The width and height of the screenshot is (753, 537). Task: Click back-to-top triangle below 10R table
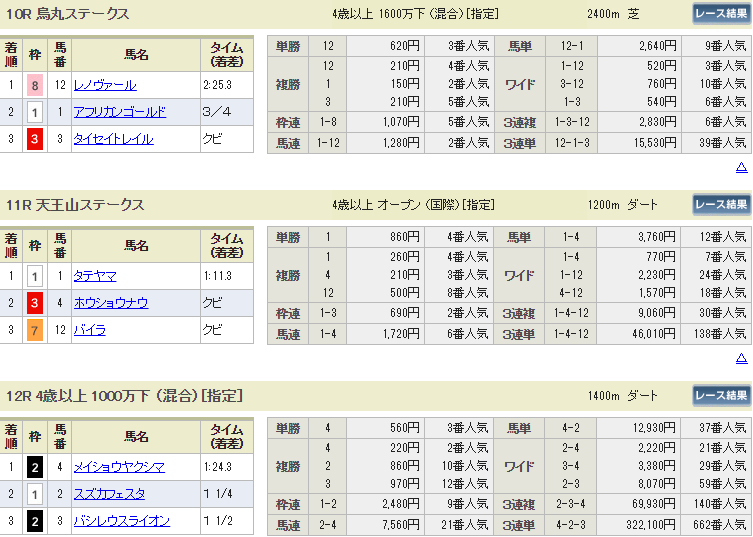(x=741, y=167)
